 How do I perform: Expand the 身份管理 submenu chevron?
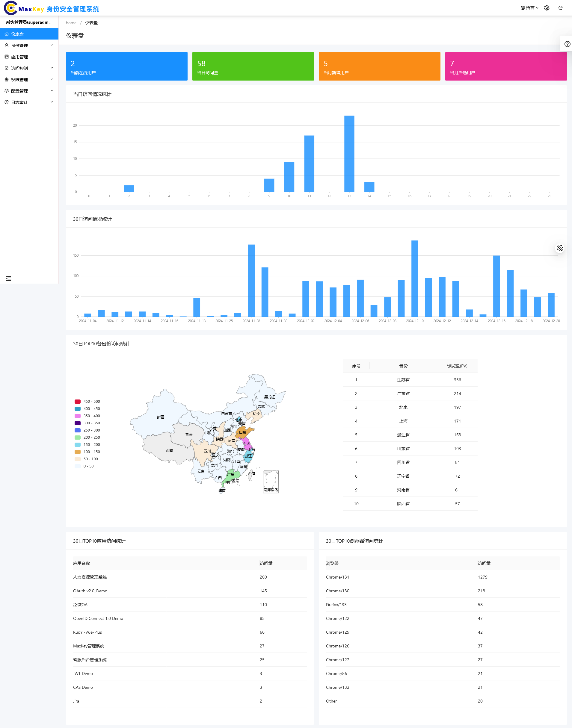[52, 45]
